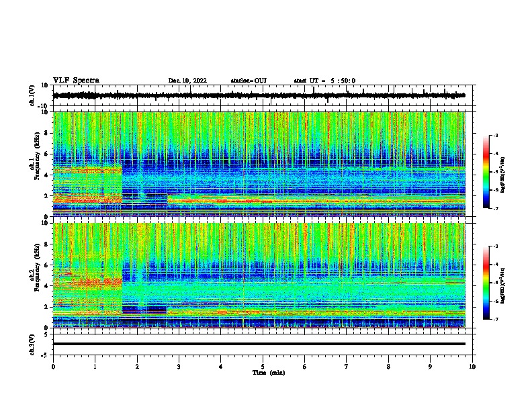The image size is (532, 411).
Task: Click the "ch.3(V)" axis label
Action: (32, 345)
